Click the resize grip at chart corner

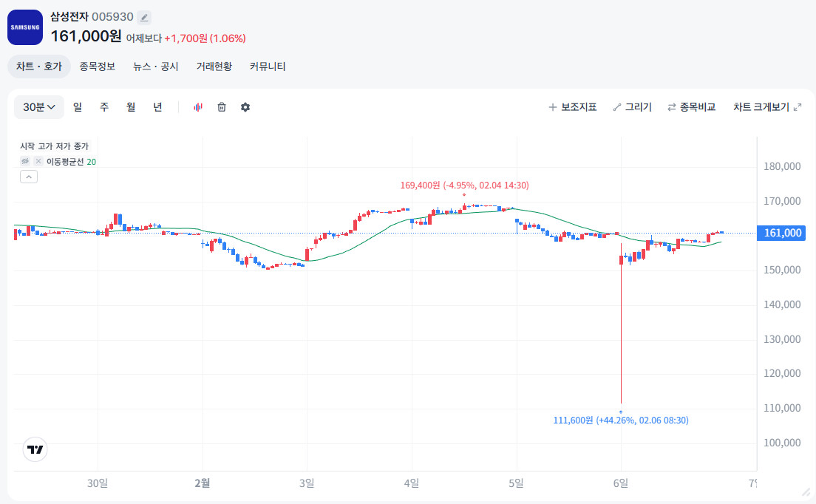[806, 491]
